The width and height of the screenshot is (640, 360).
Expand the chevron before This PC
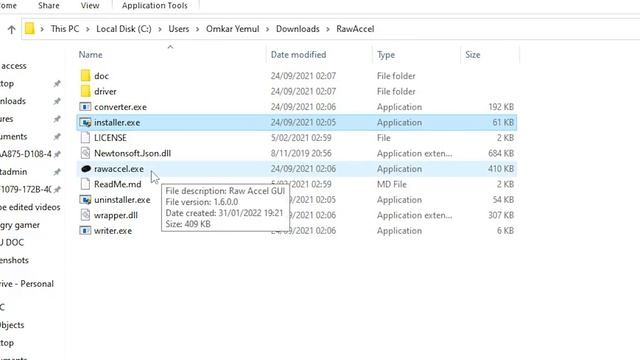pyautogui.click(x=42, y=29)
